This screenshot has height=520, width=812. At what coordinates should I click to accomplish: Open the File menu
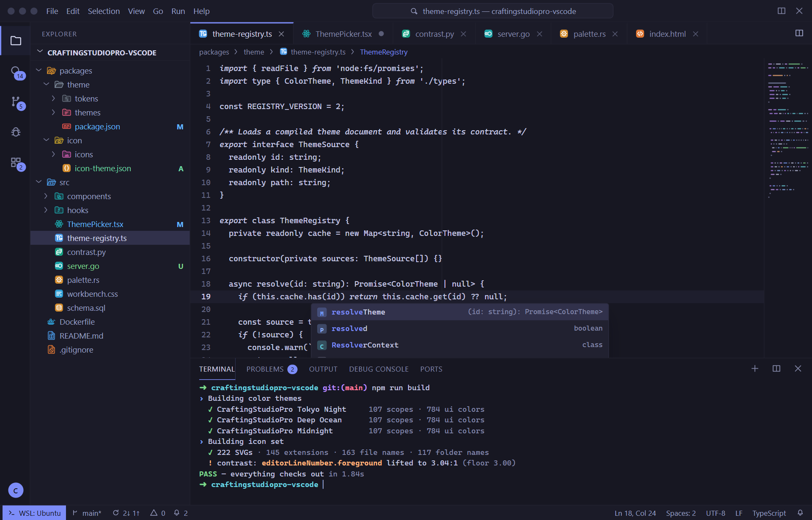point(52,11)
